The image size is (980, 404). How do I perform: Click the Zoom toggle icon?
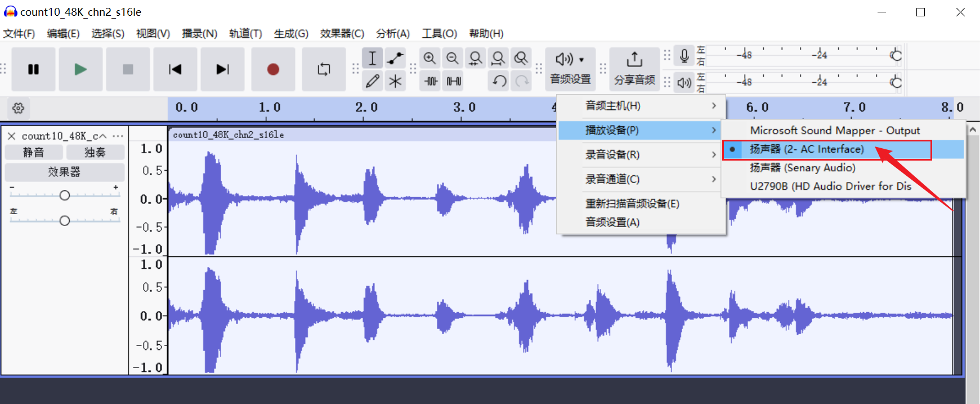[521, 58]
